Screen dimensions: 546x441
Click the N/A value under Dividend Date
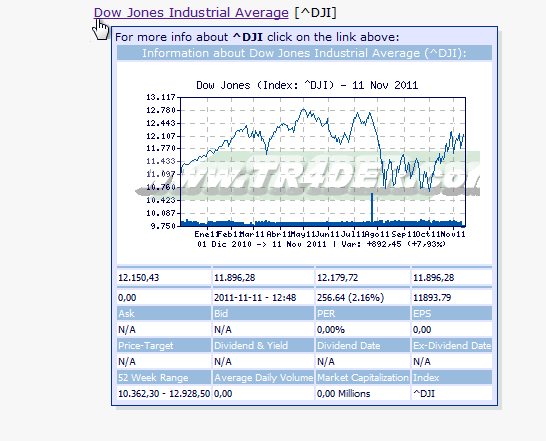click(x=362, y=362)
